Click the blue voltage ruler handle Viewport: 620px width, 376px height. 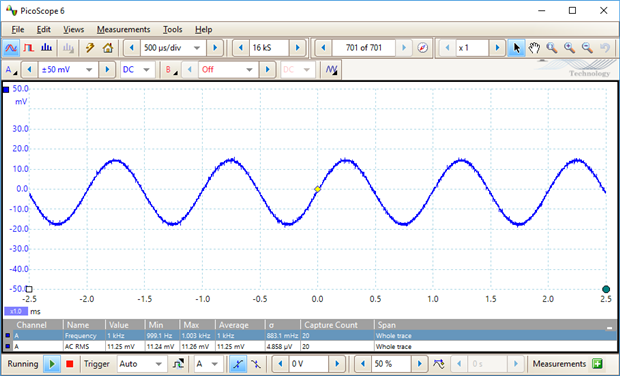tap(6, 90)
